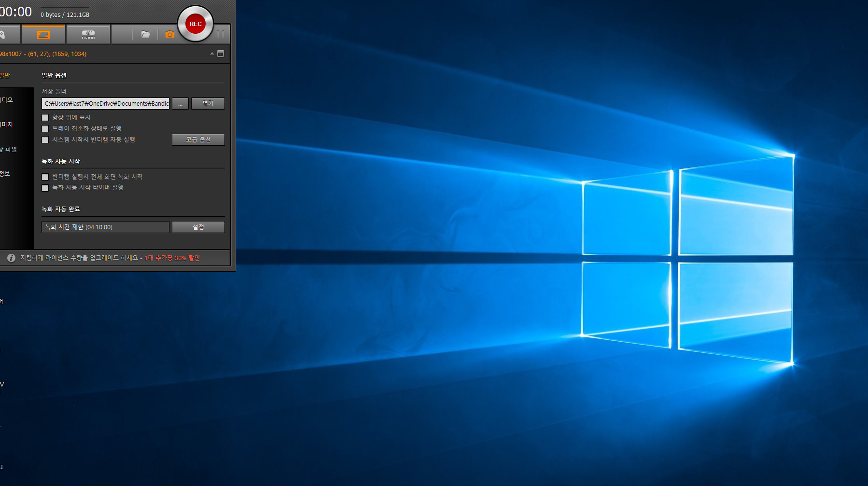Click the window-mode square icon

pyautogui.click(x=221, y=54)
